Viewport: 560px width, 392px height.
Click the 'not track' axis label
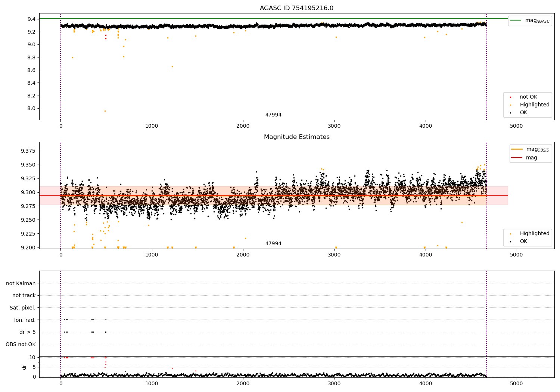(24, 296)
